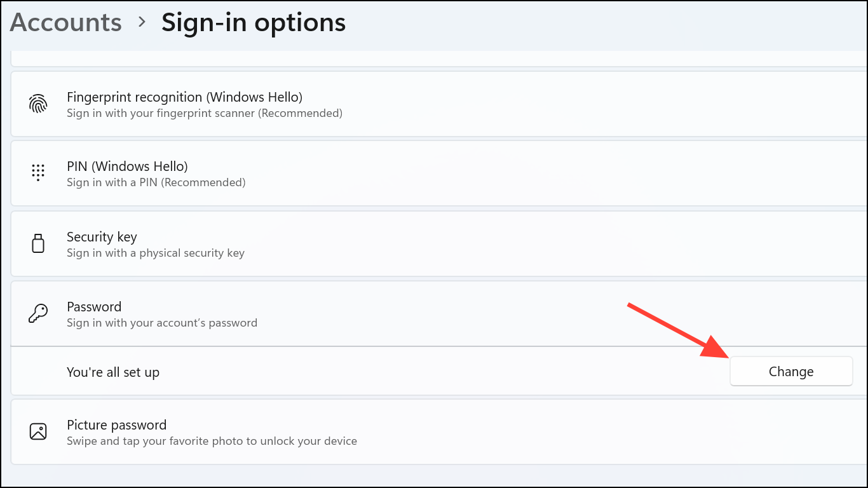Viewport: 868px width, 488px height.
Task: Select "Sign in with a physical security key" text
Action: (156, 253)
